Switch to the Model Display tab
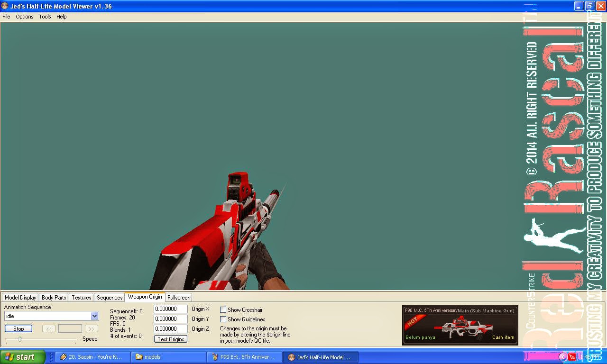 tap(20, 298)
